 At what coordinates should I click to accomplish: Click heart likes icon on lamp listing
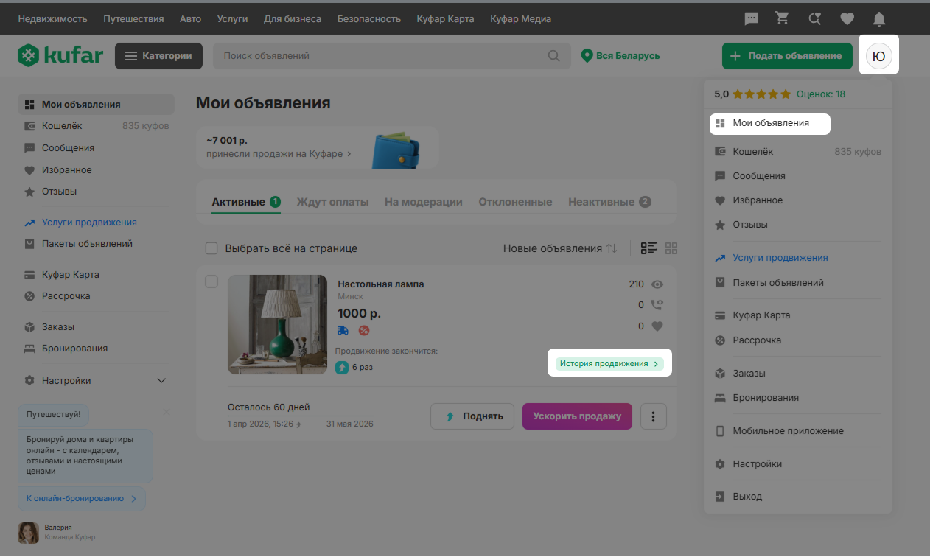coord(657,326)
